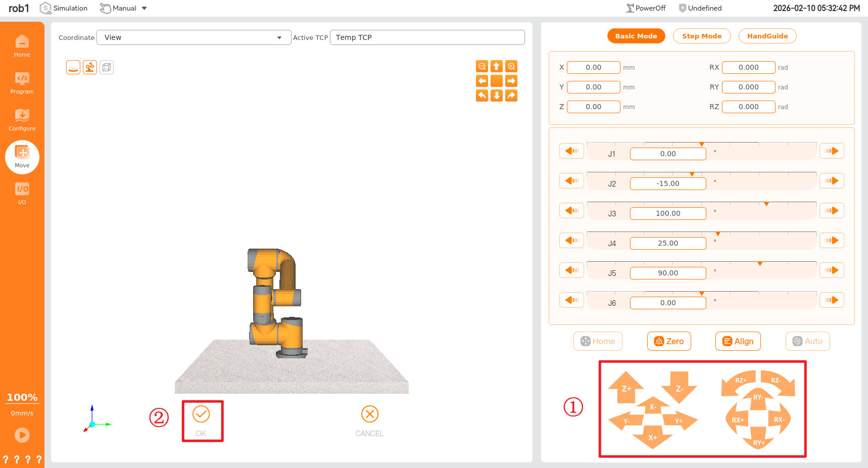The width and height of the screenshot is (868, 468).
Task: Toggle the wireframe cube display icon
Action: pyautogui.click(x=107, y=67)
